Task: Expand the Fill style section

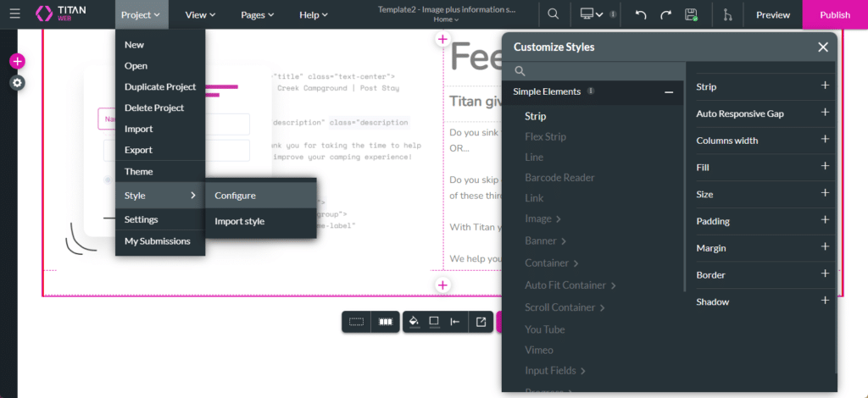Action: pyautogui.click(x=825, y=167)
